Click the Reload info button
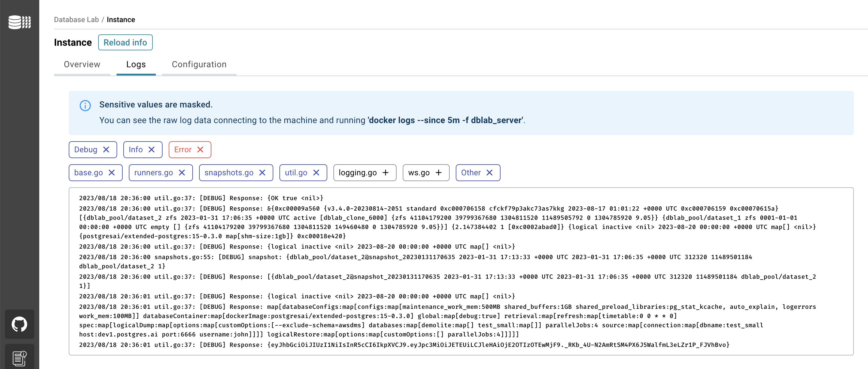Screen dimensions: 868x369 (125, 42)
